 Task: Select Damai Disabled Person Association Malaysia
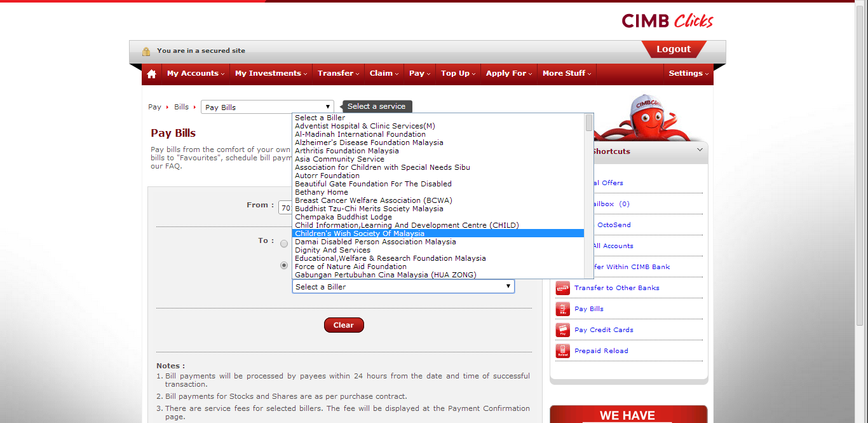(438, 242)
